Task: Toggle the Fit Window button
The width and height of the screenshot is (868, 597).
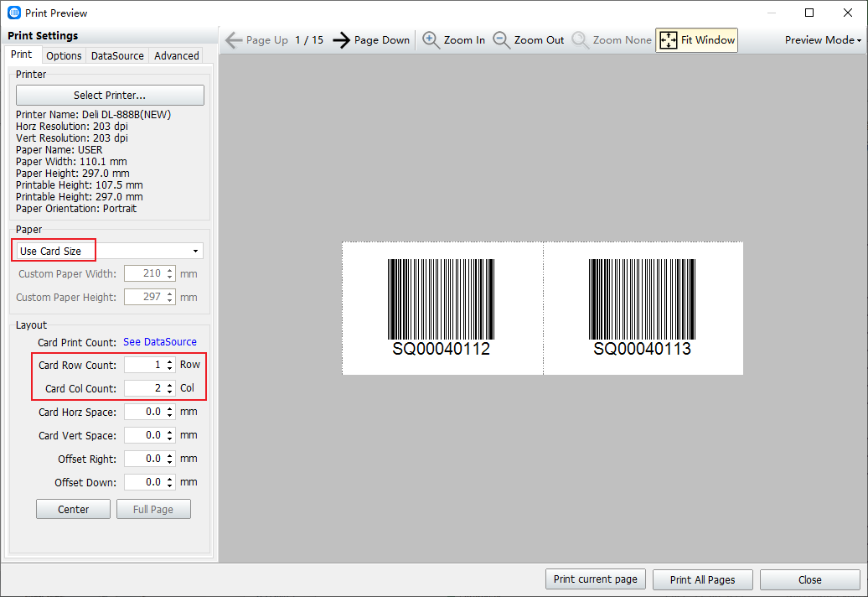Action: (x=696, y=40)
